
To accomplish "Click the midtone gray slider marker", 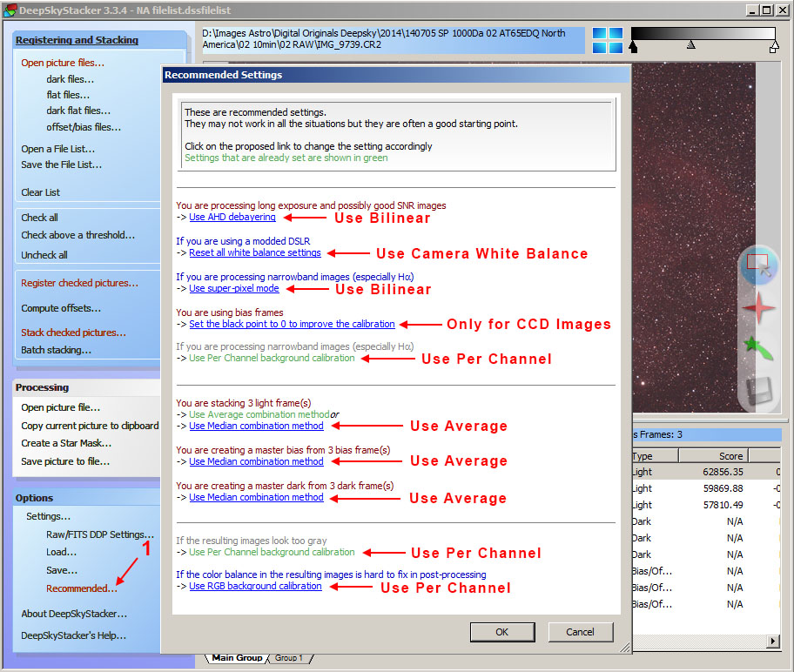I will pyautogui.click(x=690, y=45).
